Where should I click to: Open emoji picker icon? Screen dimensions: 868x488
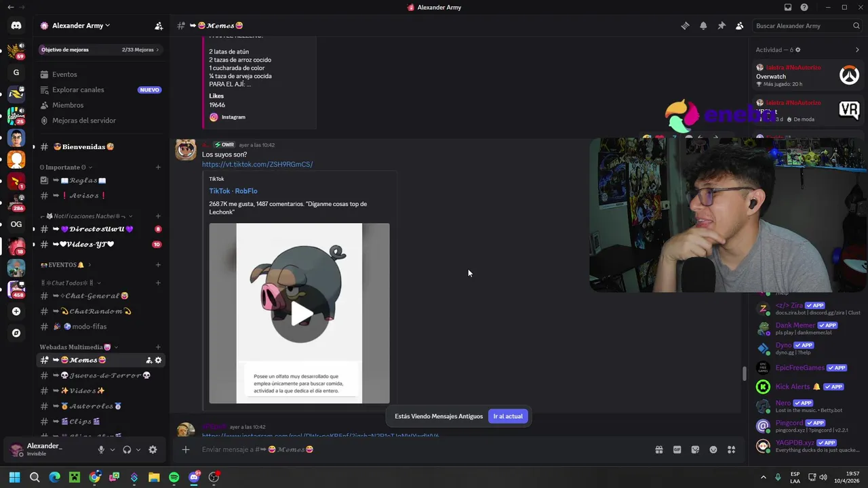713,449
